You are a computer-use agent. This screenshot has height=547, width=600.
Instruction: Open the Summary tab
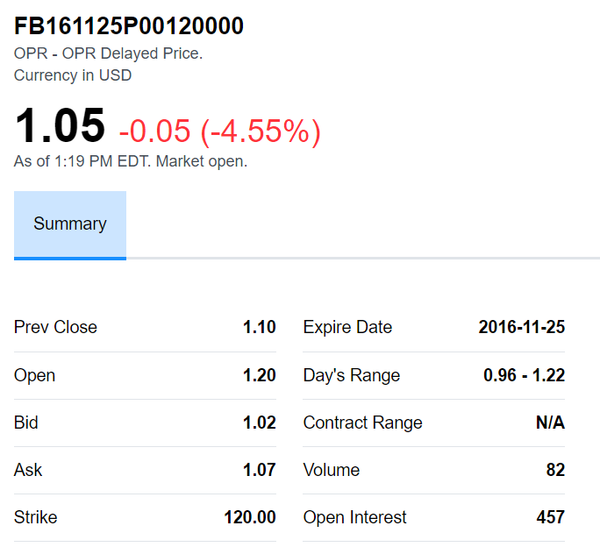coord(70,224)
